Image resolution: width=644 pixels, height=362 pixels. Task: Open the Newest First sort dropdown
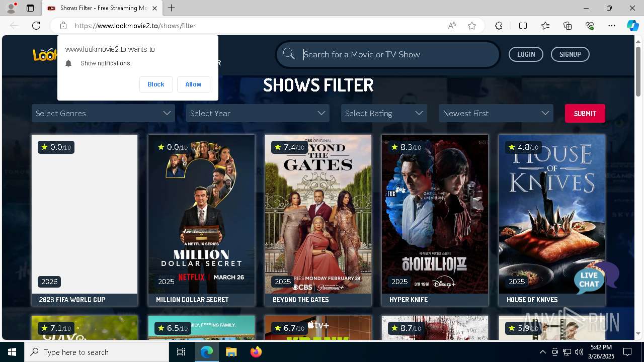[x=496, y=113]
